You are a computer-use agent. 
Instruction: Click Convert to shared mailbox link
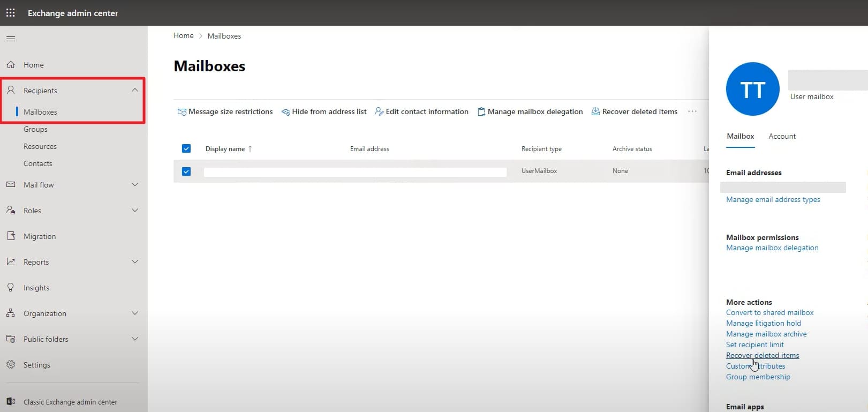[x=769, y=312]
